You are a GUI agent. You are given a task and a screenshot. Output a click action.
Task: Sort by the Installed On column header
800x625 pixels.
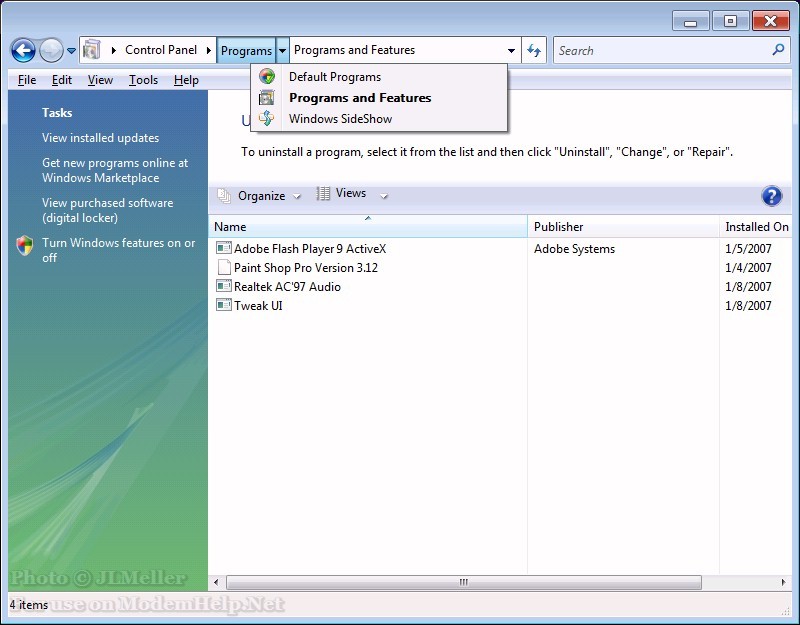coord(756,227)
